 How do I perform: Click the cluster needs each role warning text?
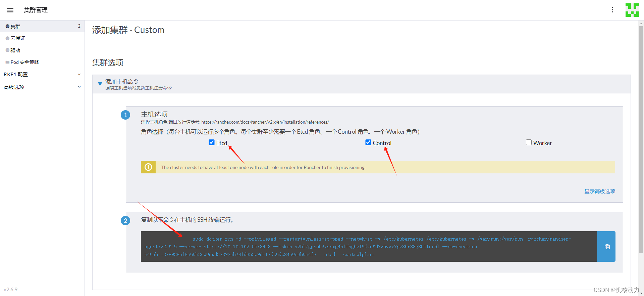pyautogui.click(x=263, y=167)
